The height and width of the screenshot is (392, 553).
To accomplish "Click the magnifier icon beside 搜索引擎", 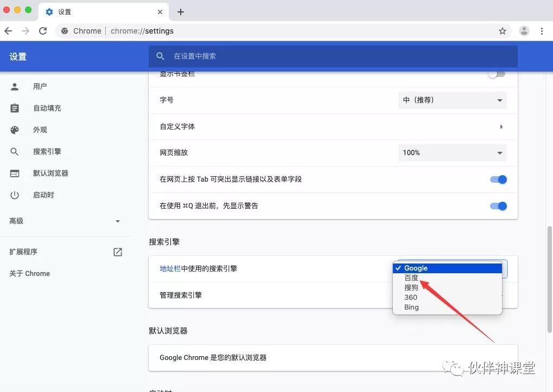I will tap(15, 152).
